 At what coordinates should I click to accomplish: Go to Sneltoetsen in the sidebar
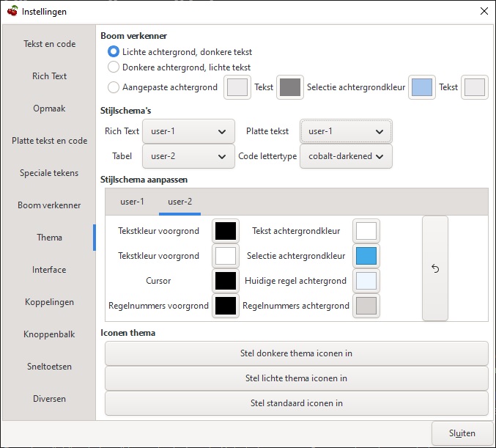pyautogui.click(x=49, y=367)
